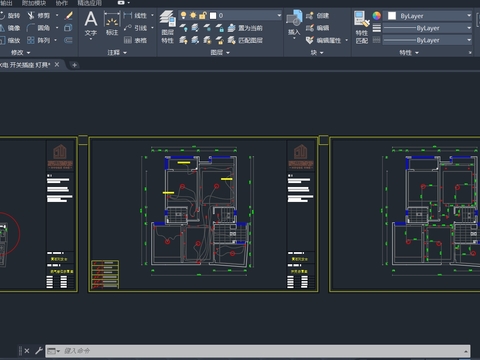Toggle layer on/off lightbulb icon

(183, 15)
